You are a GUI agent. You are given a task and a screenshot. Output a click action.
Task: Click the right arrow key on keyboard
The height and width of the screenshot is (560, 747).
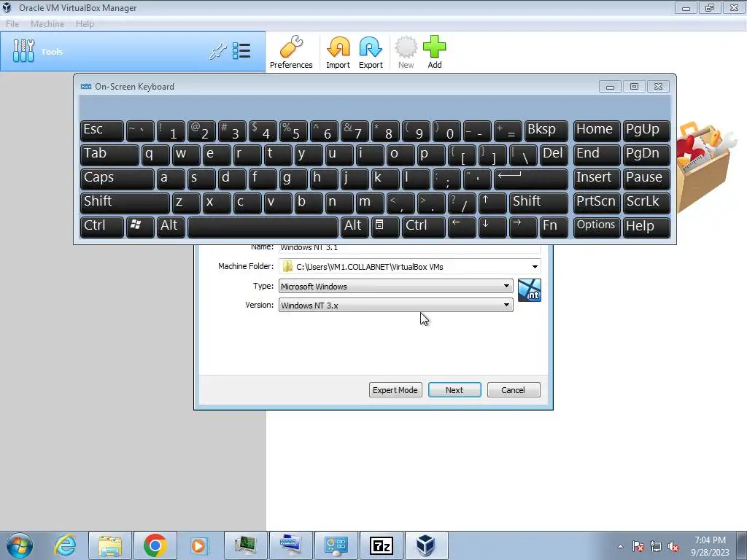point(523,227)
